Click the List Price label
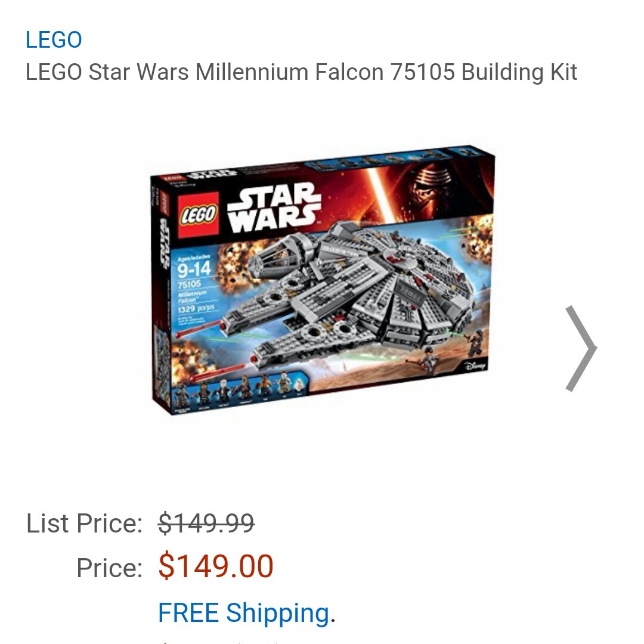 pyautogui.click(x=84, y=524)
